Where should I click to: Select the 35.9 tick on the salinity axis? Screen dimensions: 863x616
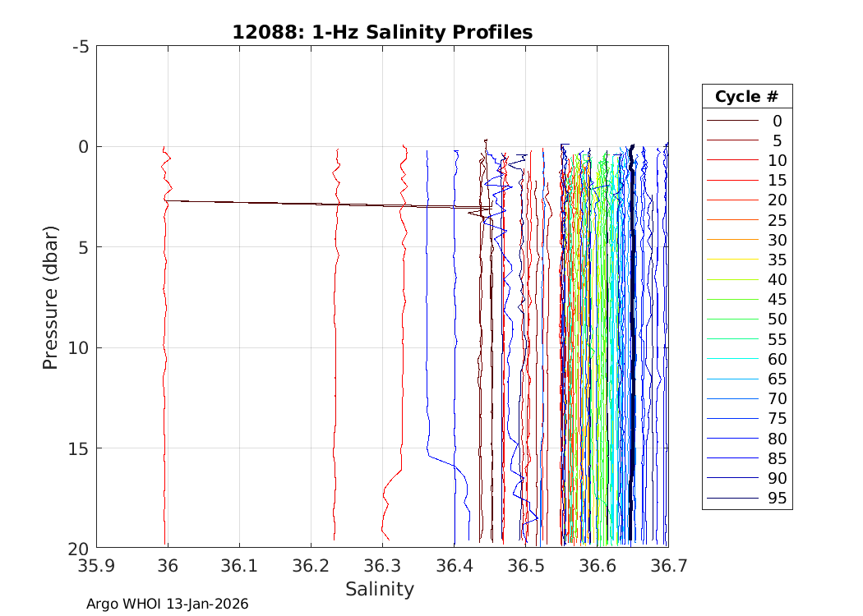coord(96,566)
